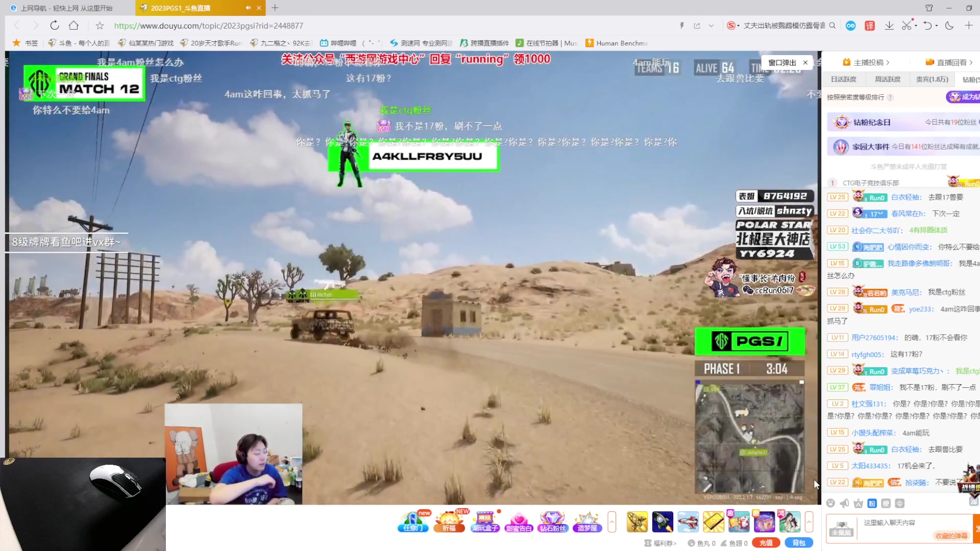Send the rocket gift icon
The height and width of the screenshot is (551, 980).
[663, 521]
